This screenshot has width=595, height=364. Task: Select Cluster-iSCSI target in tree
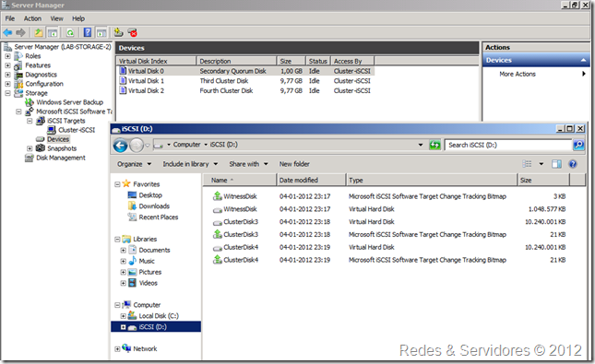77,130
